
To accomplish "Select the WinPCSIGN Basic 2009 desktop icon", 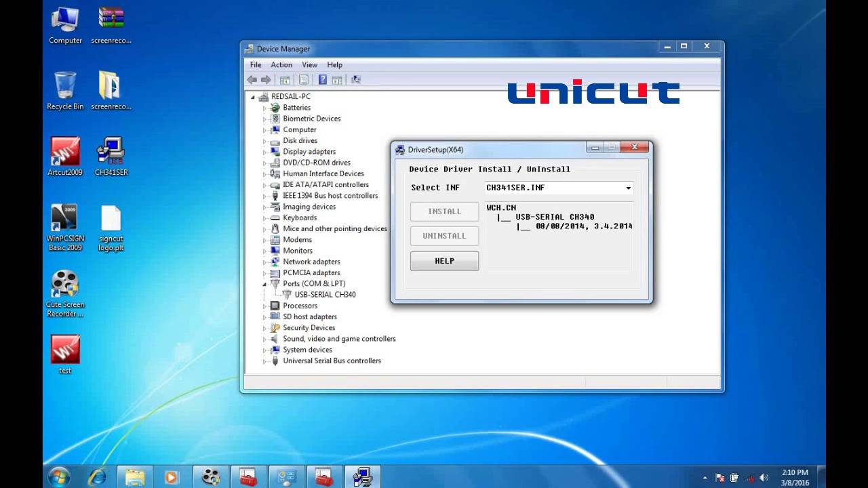I will tap(65, 228).
